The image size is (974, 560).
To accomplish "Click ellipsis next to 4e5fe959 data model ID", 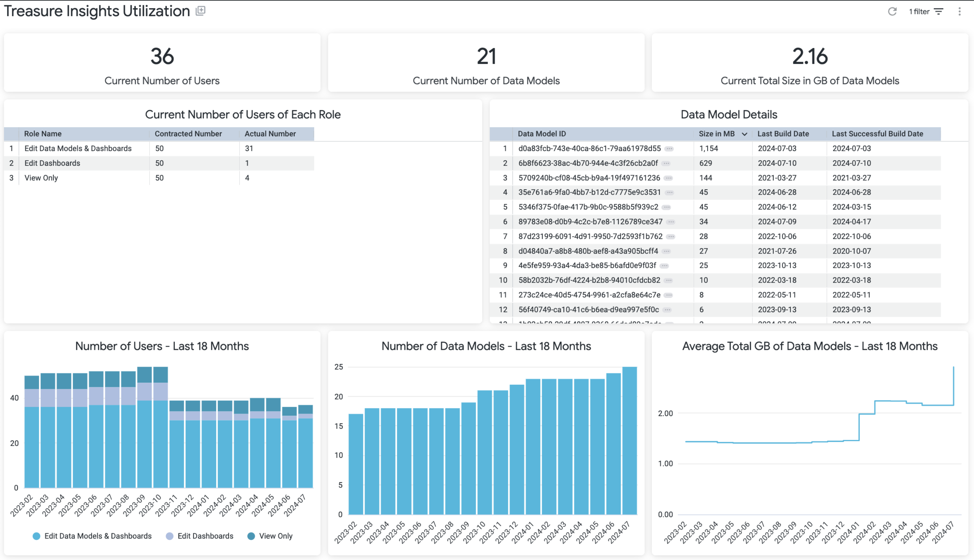I will click(664, 266).
